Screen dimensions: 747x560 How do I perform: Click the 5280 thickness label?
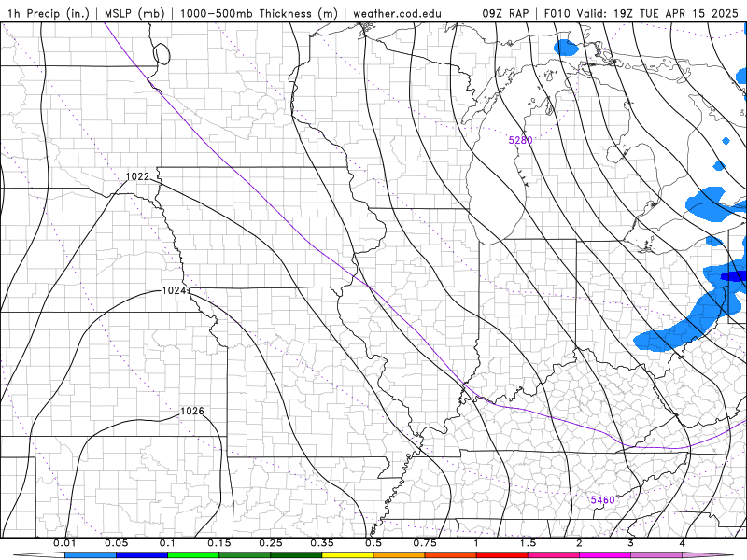tap(520, 140)
